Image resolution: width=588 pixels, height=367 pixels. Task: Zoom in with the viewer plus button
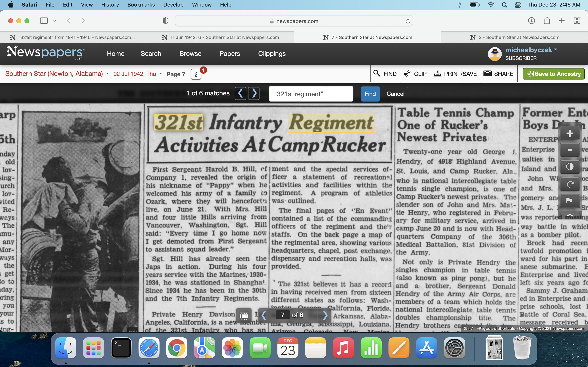(570, 133)
